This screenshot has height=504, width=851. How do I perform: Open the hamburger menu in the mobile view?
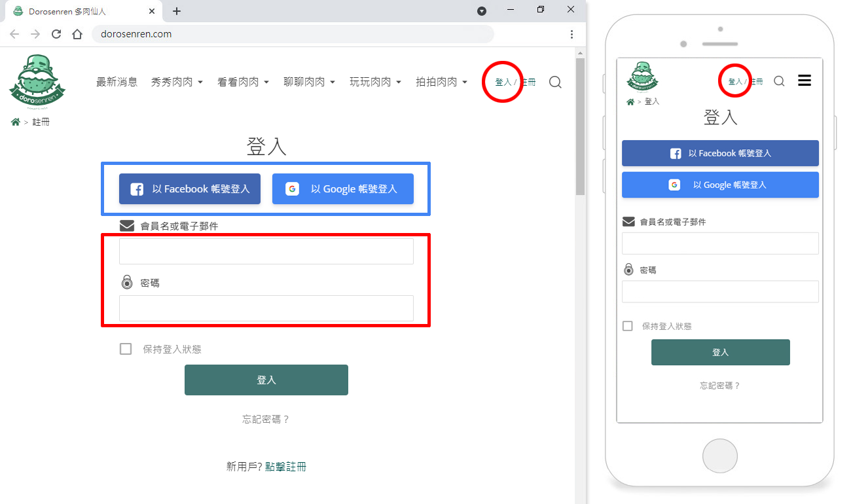(x=805, y=80)
